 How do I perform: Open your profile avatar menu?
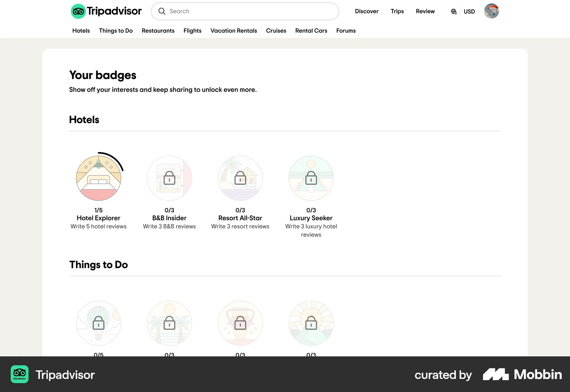pyautogui.click(x=491, y=11)
